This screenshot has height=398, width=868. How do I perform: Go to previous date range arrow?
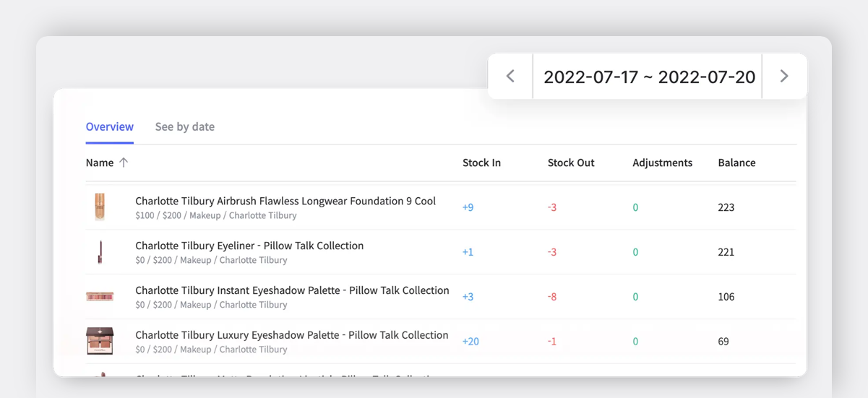[510, 77]
